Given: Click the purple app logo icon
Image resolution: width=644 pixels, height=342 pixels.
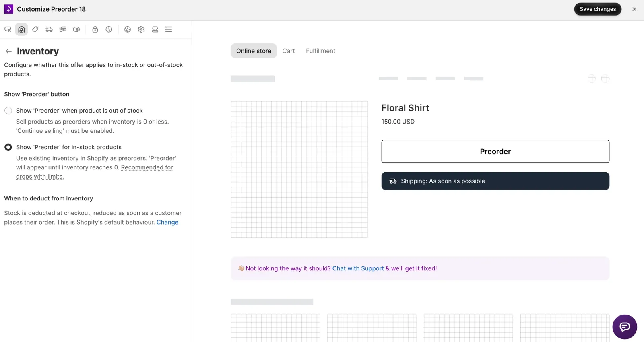Looking at the screenshot, I should [8, 9].
